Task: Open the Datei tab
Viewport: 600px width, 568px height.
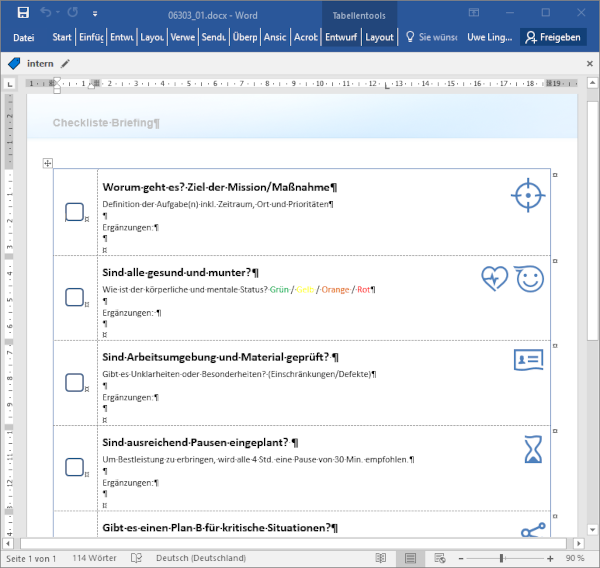Action: (x=24, y=37)
